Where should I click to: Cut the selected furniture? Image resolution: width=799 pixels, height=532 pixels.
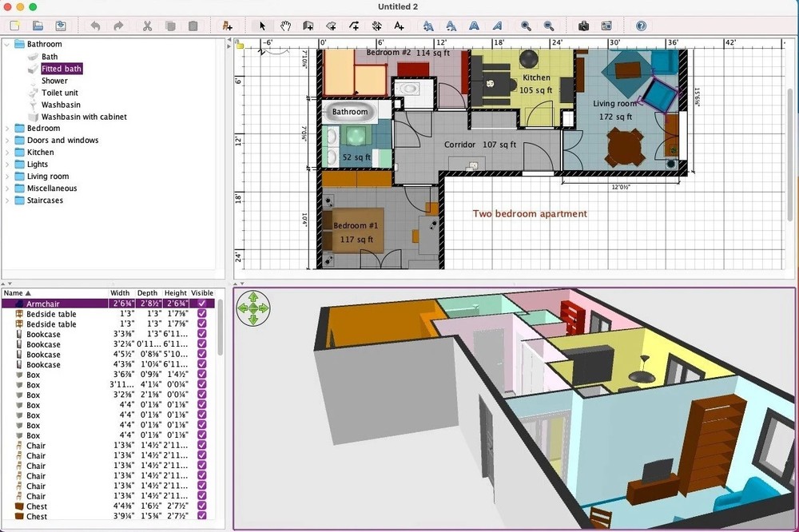click(x=147, y=26)
